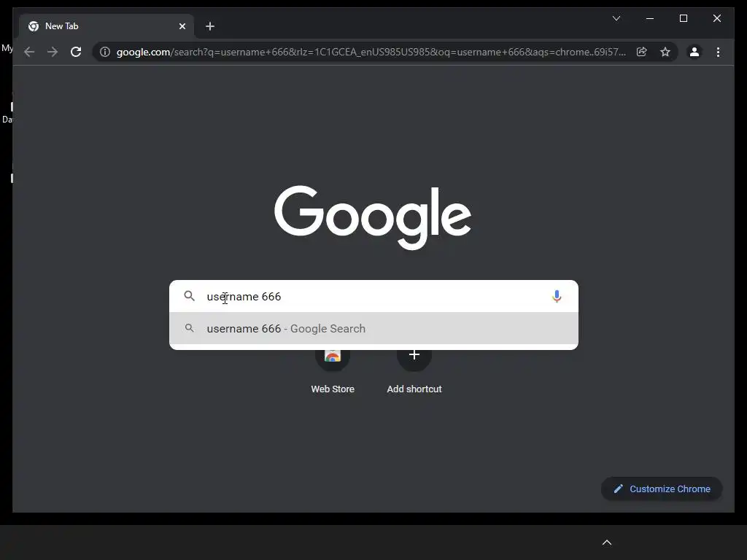Click the Google logo
The height and width of the screenshot is (560, 747).
point(373,217)
